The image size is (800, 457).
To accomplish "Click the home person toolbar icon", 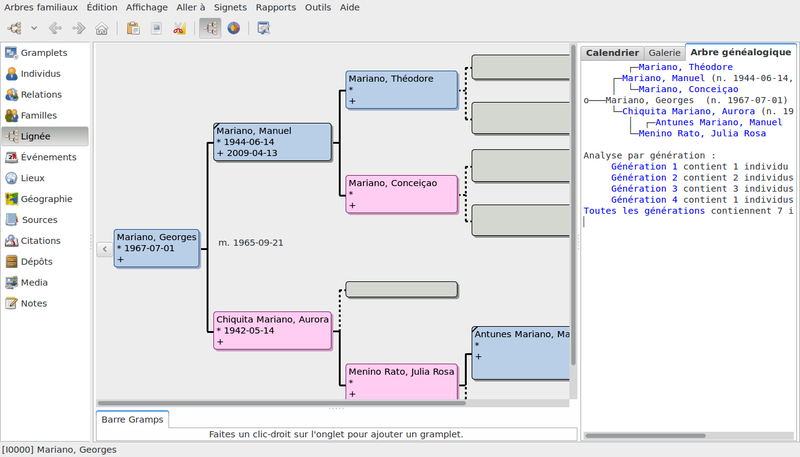I will pos(102,28).
